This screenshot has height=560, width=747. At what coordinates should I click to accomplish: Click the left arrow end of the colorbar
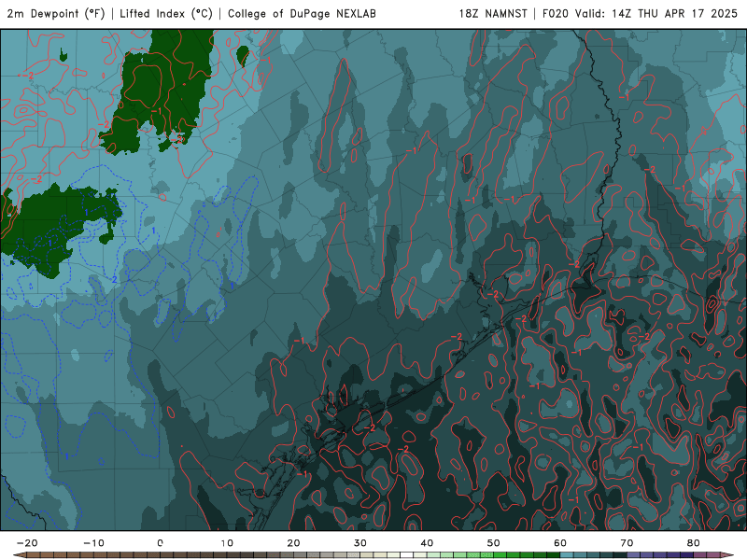click(x=20, y=555)
